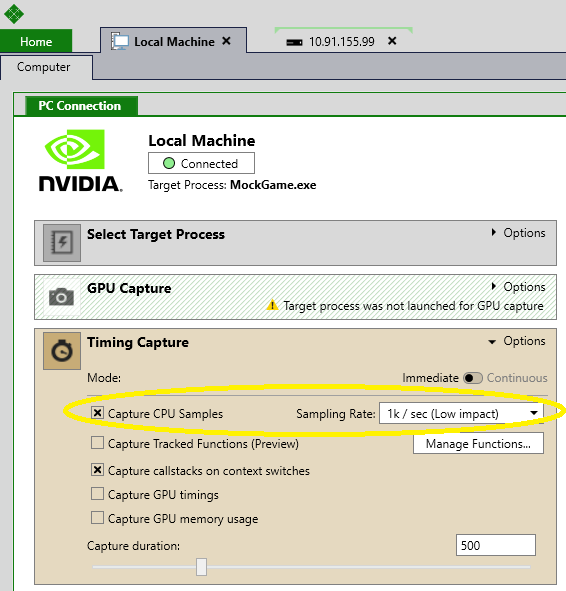Click the Select Target Process chip icon
The image size is (566, 591).
click(62, 243)
